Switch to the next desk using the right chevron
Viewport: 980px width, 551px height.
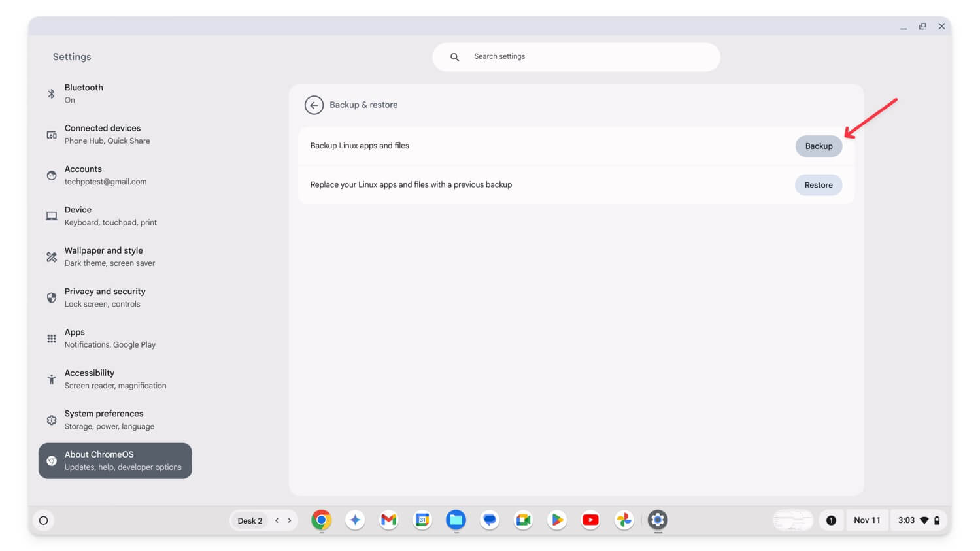(x=290, y=520)
